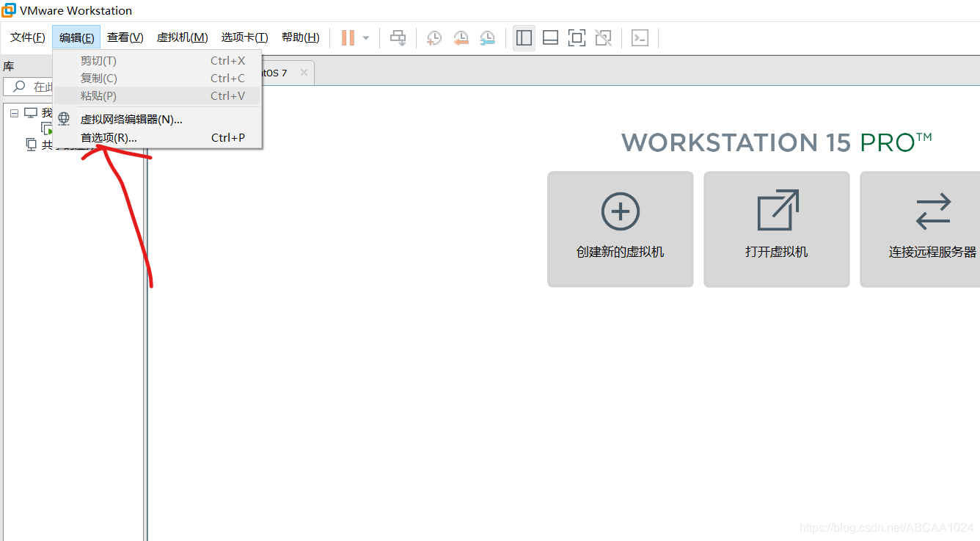Click 打开虚拟机 button

(x=776, y=229)
